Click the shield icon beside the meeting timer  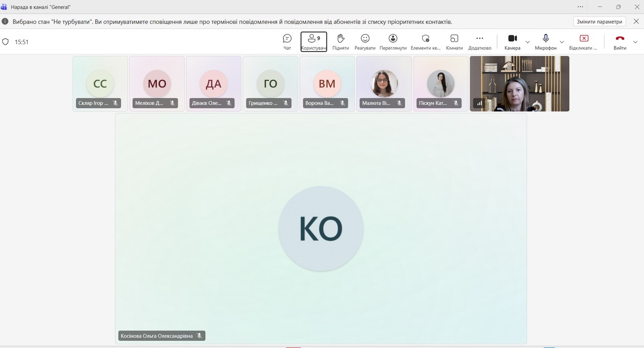click(6, 42)
